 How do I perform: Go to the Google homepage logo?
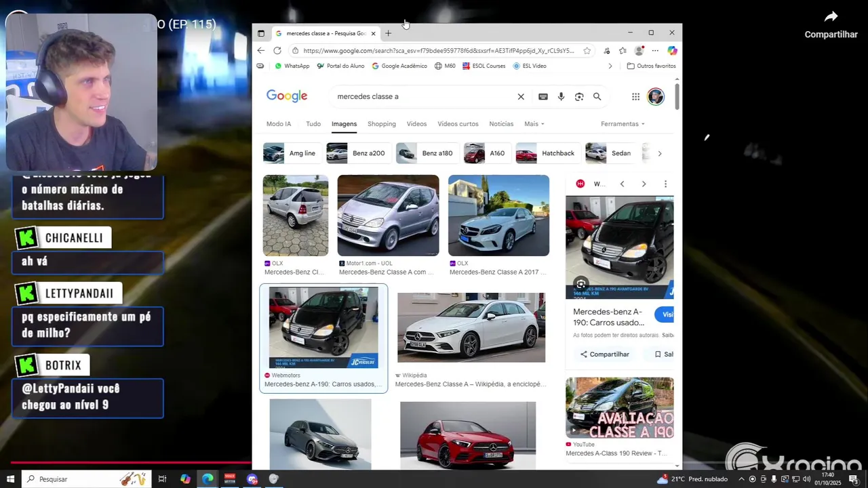tap(287, 96)
